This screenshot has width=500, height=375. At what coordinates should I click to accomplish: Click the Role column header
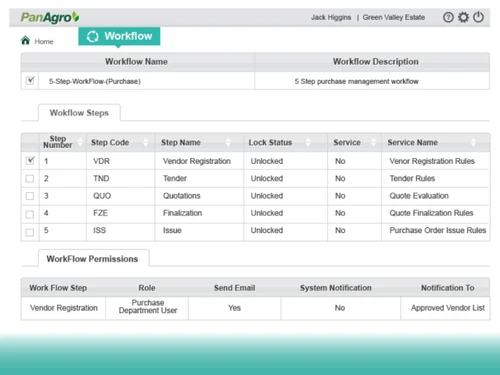click(147, 288)
